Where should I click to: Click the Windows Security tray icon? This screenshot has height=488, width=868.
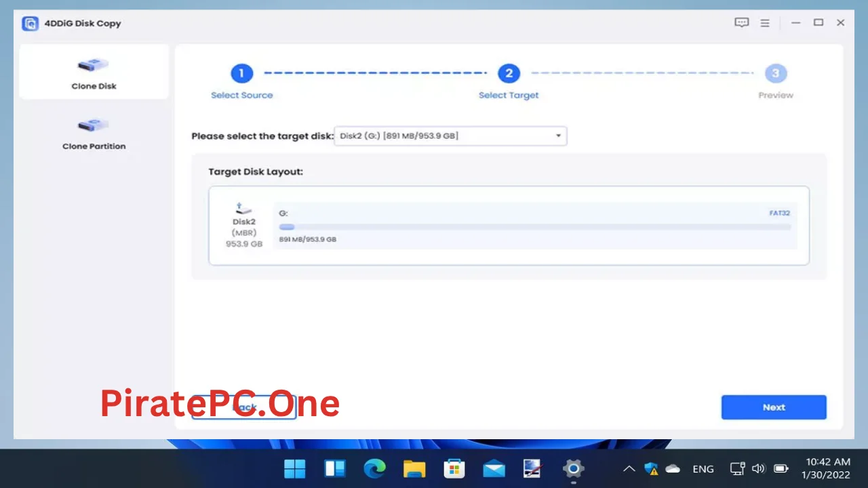pyautogui.click(x=652, y=468)
